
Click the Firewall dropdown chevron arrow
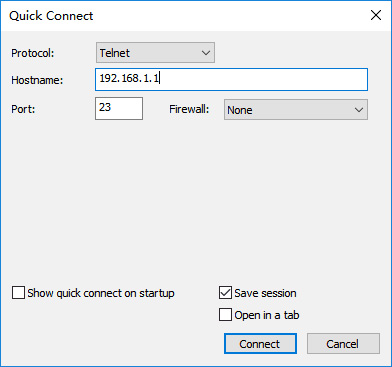(359, 110)
